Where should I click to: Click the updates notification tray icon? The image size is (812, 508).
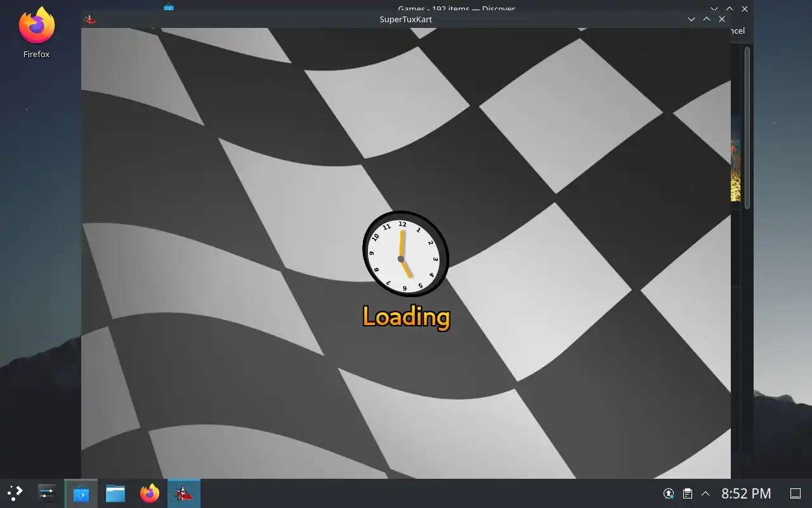(669, 493)
